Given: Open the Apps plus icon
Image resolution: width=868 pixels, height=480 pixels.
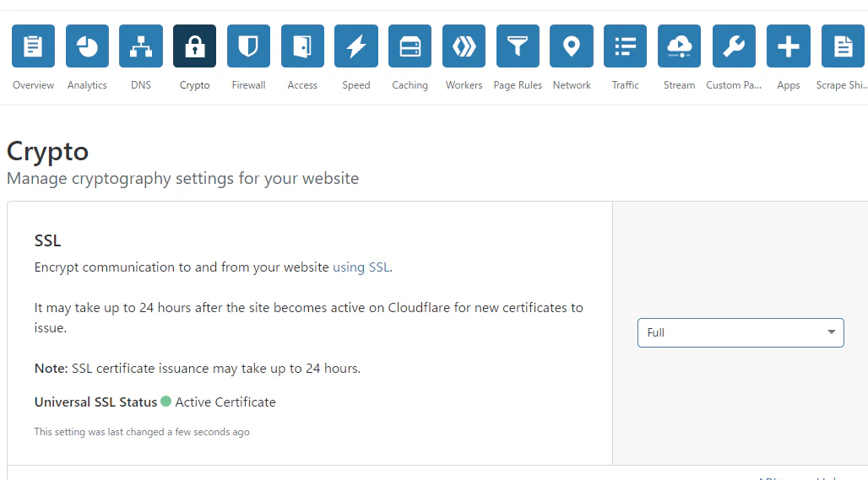Looking at the screenshot, I should [789, 46].
